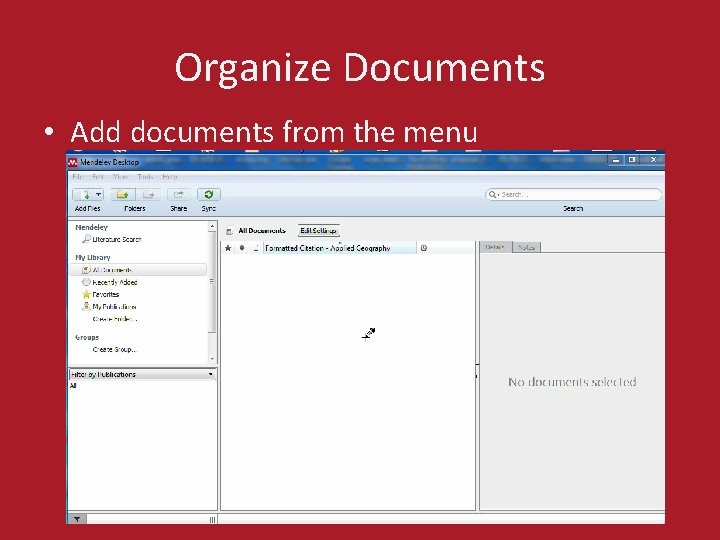The image size is (720, 540).
Task: Switch to the Notes tab
Action: point(526,247)
